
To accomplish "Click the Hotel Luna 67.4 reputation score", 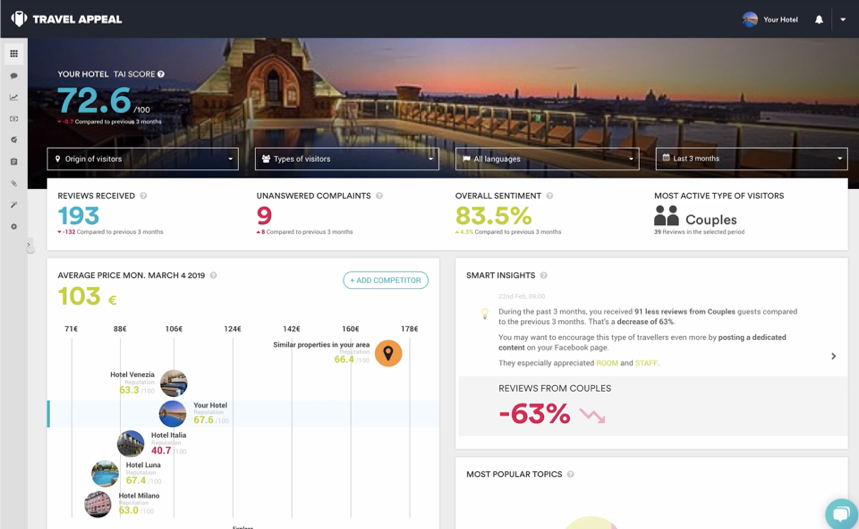I will [x=136, y=480].
